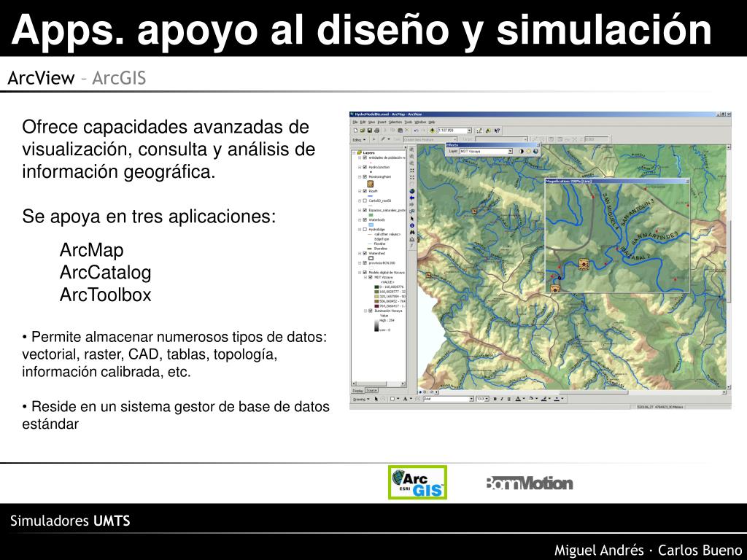747x560 pixels.
Task: Click the What's This help icon
Action: coord(498,131)
